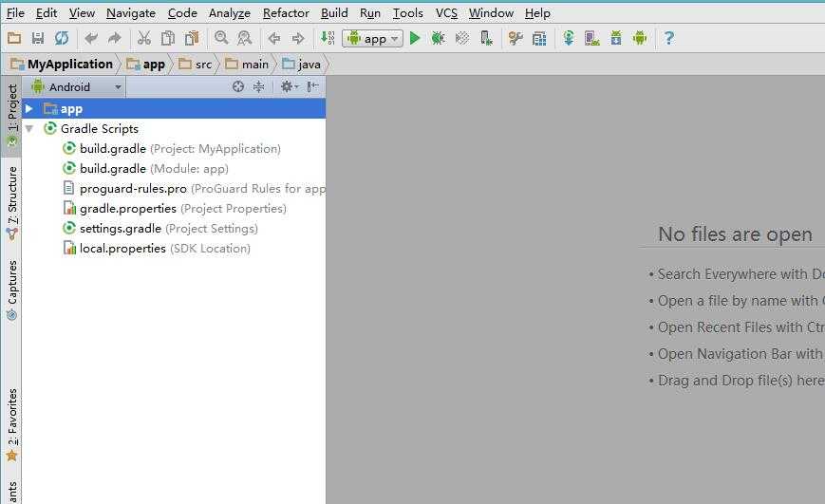The width and height of the screenshot is (825, 504).
Task: Open the app run configuration dropdown
Action: [x=372, y=38]
